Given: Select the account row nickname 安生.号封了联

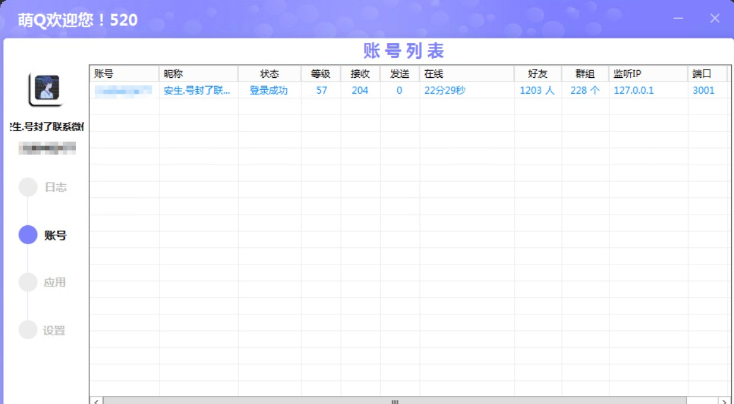Looking at the screenshot, I should 197,91.
